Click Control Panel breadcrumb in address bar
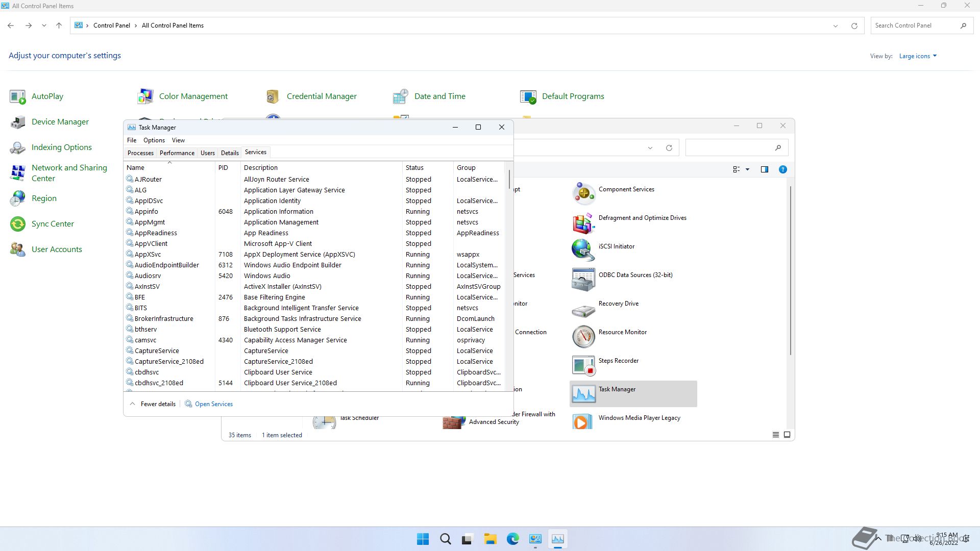Image resolution: width=980 pixels, height=551 pixels. [111, 26]
